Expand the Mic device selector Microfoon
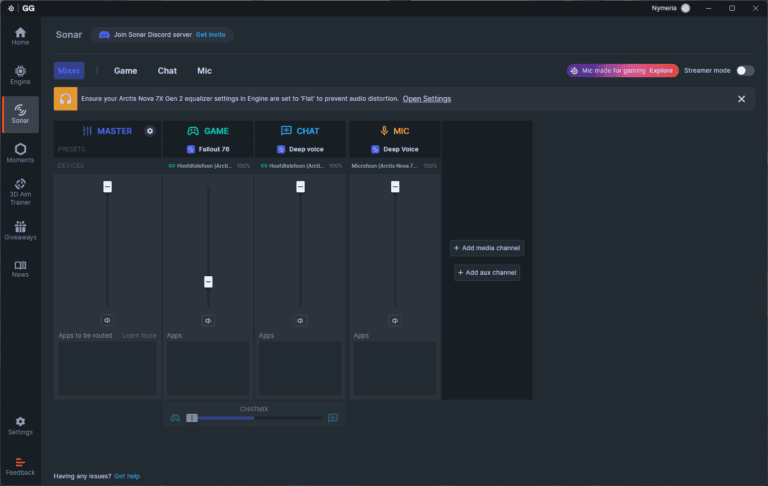 [394, 165]
